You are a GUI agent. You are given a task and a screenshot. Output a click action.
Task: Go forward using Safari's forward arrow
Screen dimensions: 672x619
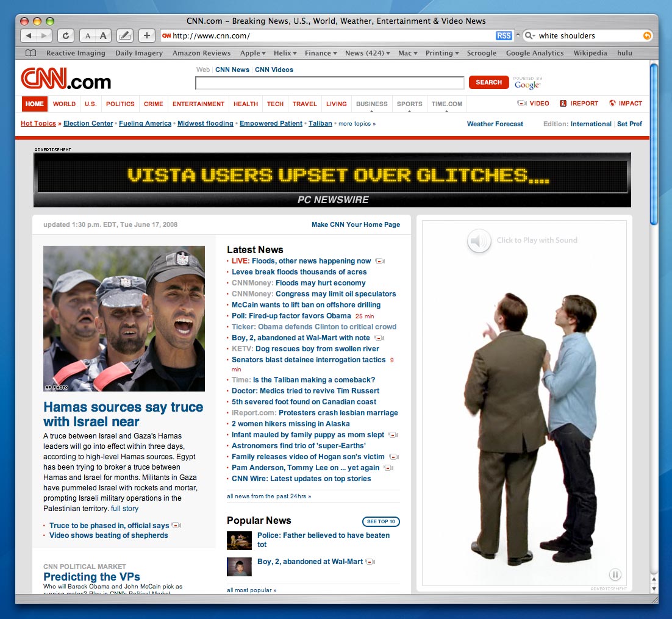coord(44,35)
